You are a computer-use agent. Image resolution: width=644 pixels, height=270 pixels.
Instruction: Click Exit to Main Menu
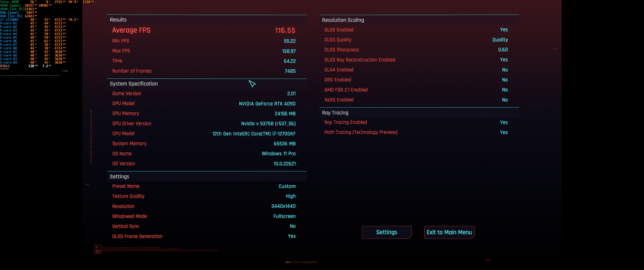tap(449, 232)
